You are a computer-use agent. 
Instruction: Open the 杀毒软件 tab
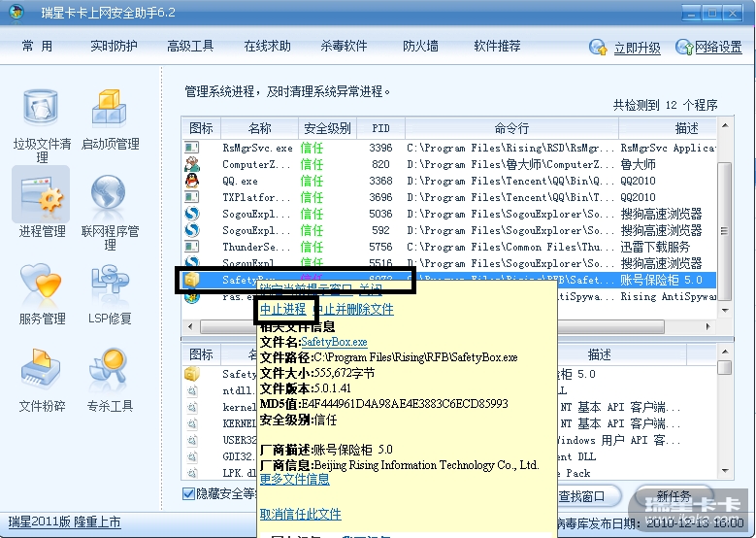344,46
